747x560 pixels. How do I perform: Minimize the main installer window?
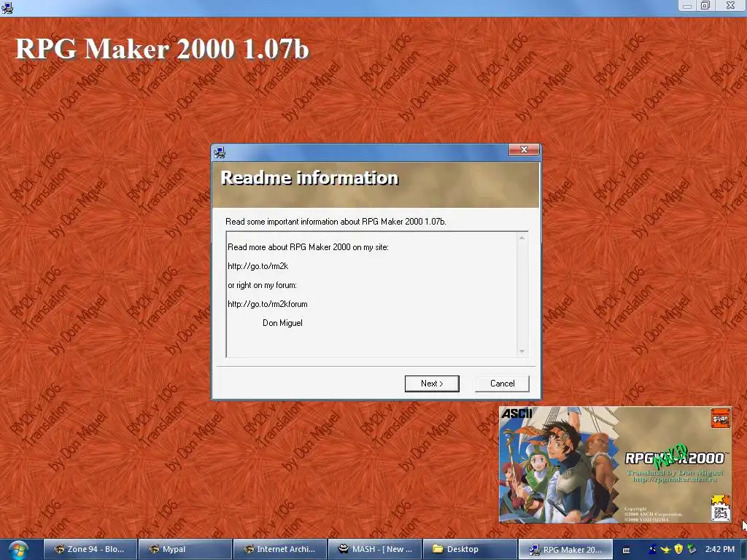coord(687,6)
